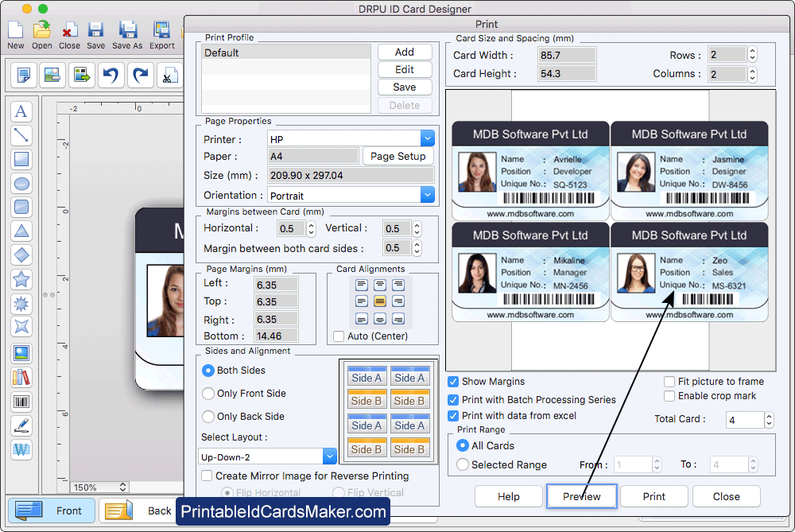The image size is (795, 532).
Task: Click Edit print profile button
Action: click(405, 69)
